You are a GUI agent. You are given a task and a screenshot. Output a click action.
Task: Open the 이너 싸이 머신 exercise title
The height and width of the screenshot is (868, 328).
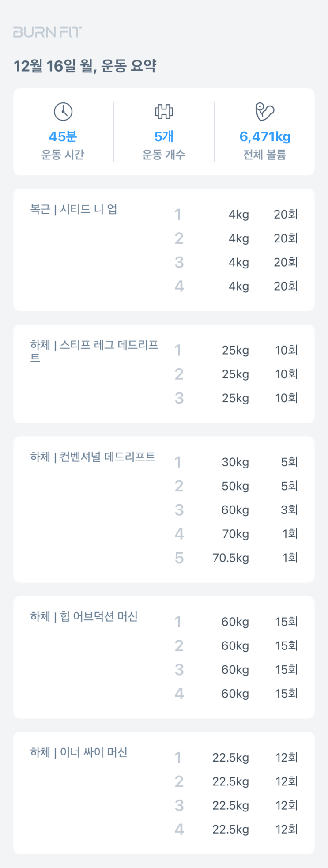79,752
